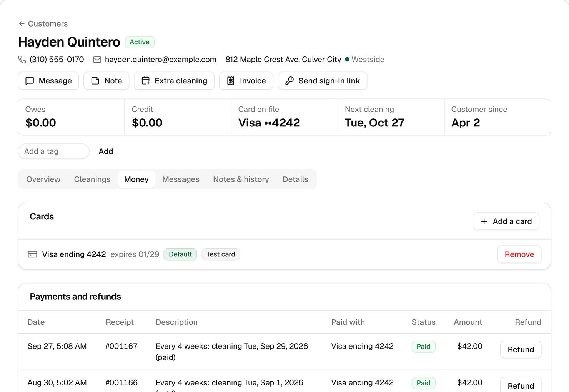Click Send sign-in link button
569x392 pixels.
[323, 81]
